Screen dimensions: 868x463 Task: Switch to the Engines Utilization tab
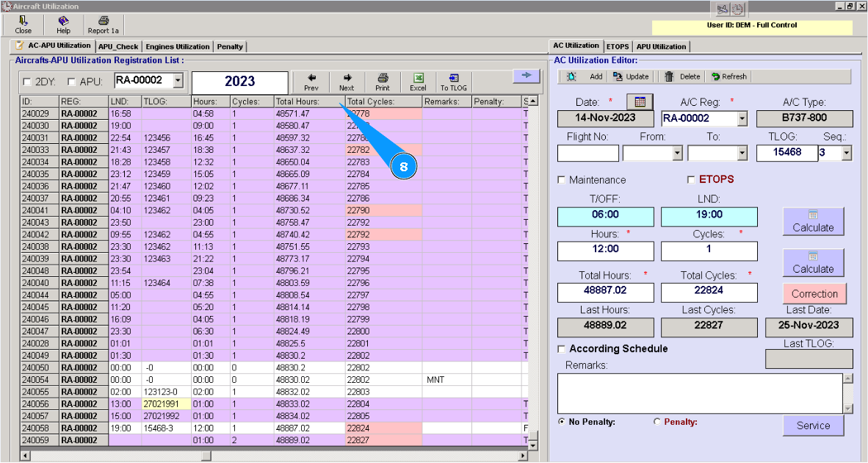(x=177, y=46)
